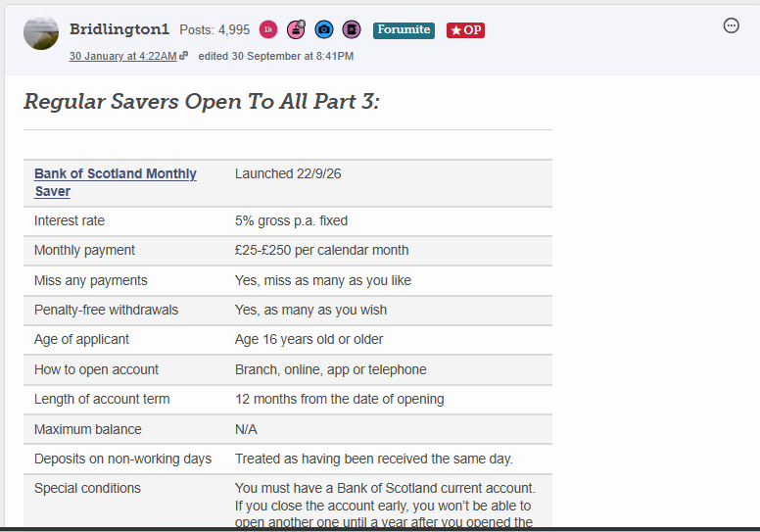
Task: Click the red OP star badge
Action: tap(465, 30)
